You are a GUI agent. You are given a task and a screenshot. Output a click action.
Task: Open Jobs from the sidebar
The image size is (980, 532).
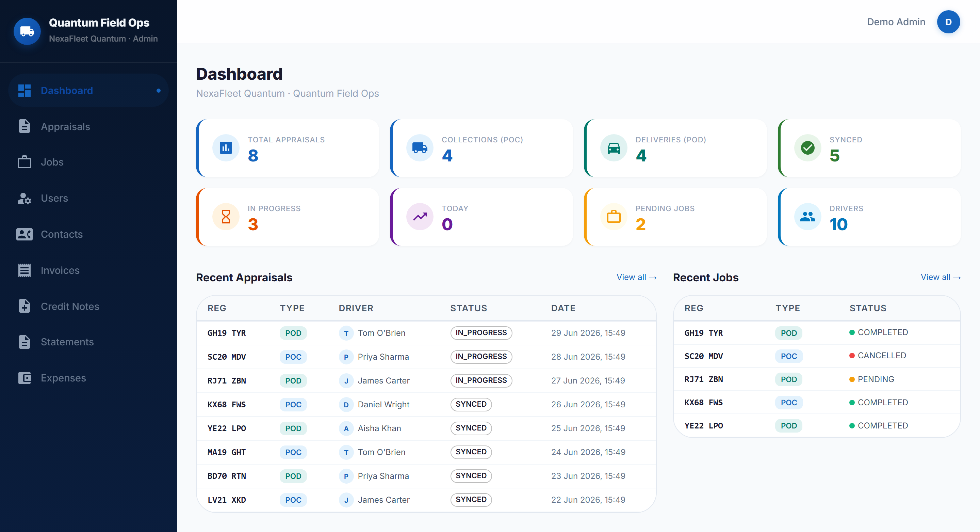(88, 162)
